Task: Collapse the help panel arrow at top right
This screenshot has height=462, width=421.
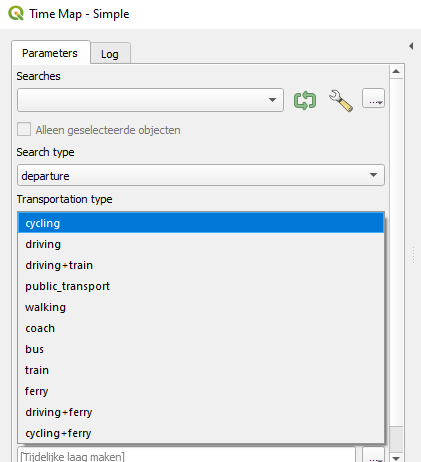Action: coord(411,46)
